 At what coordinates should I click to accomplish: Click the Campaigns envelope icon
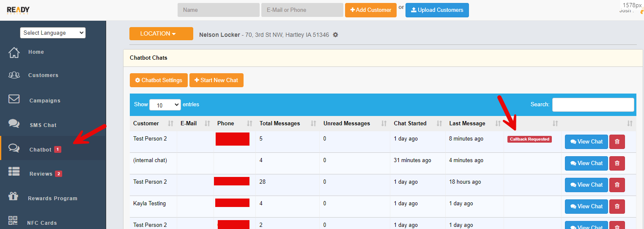point(14,99)
